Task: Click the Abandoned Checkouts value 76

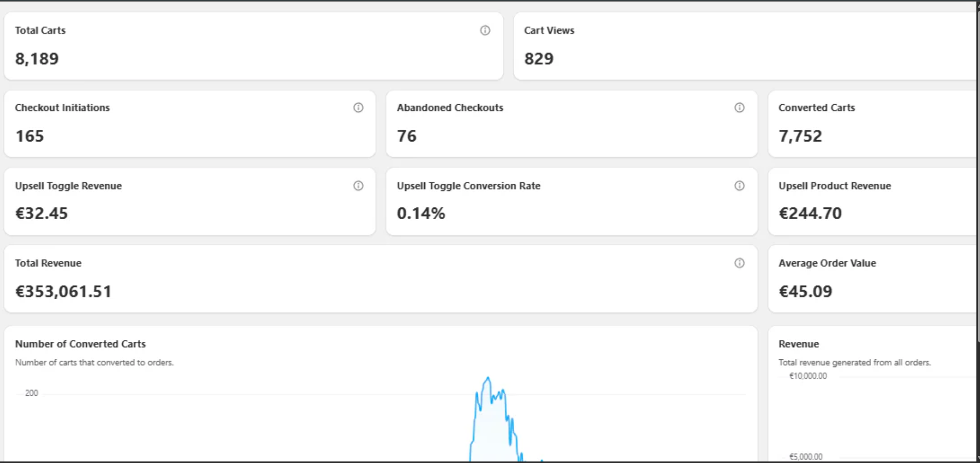Action: click(x=407, y=136)
